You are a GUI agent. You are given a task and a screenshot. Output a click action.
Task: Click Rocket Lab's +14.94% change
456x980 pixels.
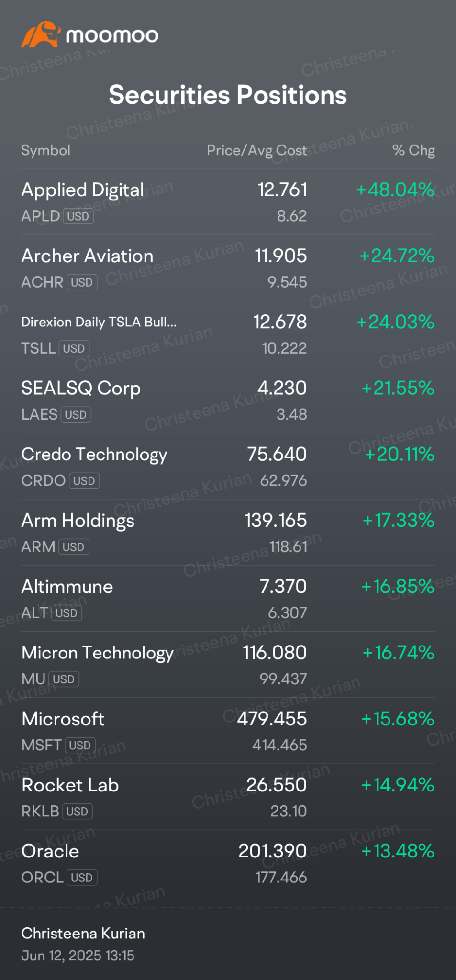(397, 785)
